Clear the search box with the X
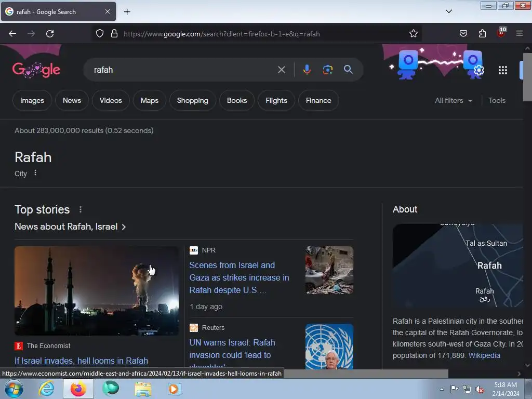The image size is (532, 399). (281, 70)
